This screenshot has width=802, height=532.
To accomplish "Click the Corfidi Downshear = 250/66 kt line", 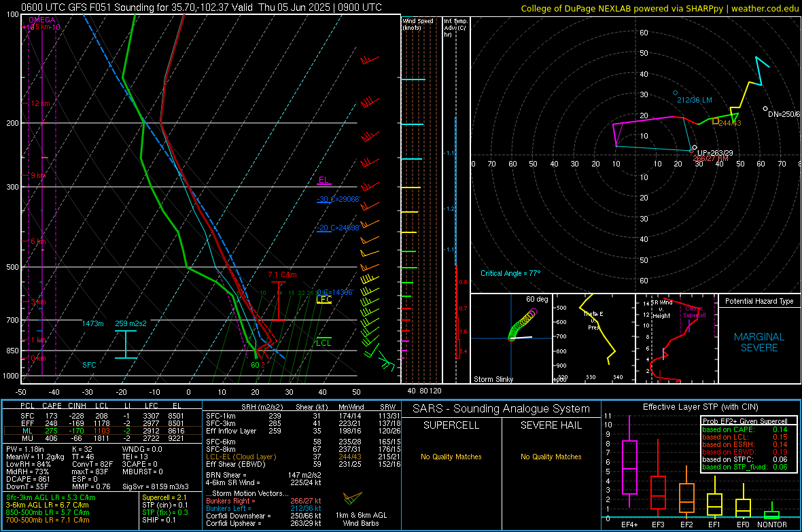I will (x=264, y=516).
